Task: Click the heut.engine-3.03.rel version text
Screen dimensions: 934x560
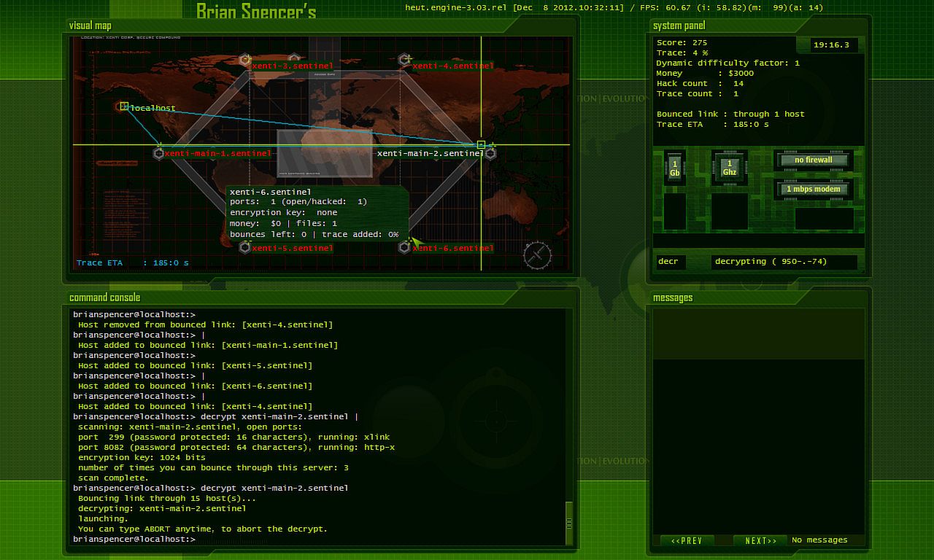Action: 456,8
